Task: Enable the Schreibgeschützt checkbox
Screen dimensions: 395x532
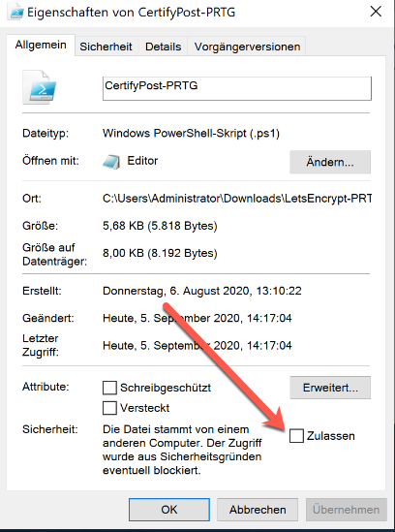Action: coord(109,388)
